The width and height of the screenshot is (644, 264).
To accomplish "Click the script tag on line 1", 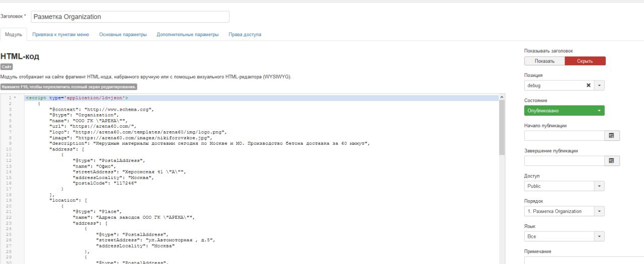I will point(76,98).
